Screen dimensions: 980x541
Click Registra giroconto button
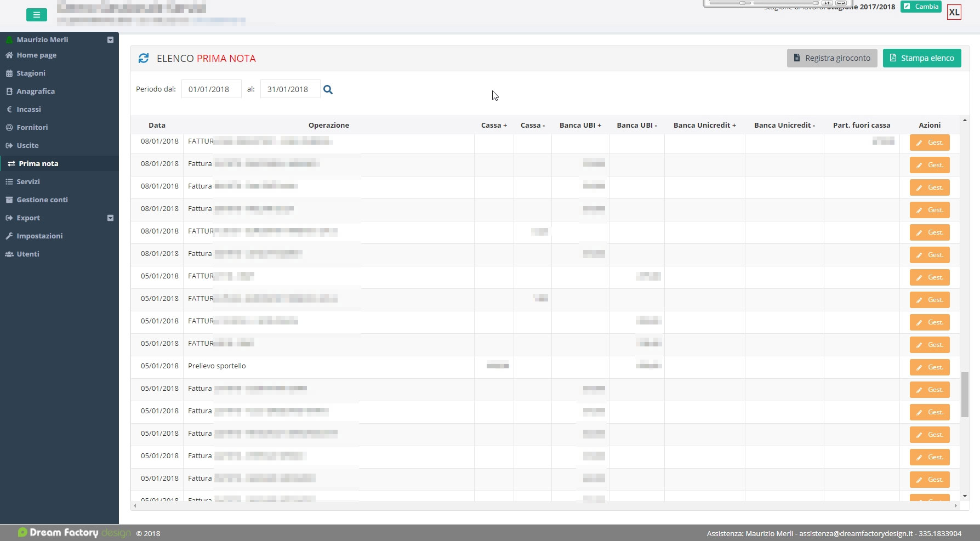[832, 58]
